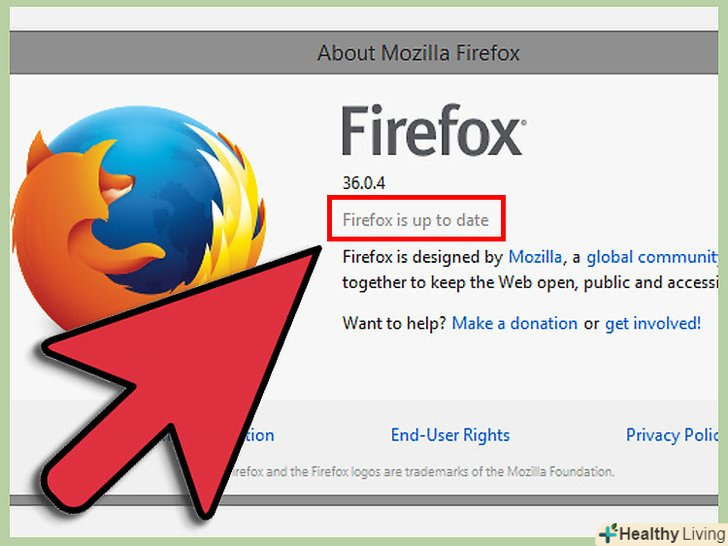Click the registered trademark symbol beside Firefox
The image size is (728, 546).
click(524, 123)
